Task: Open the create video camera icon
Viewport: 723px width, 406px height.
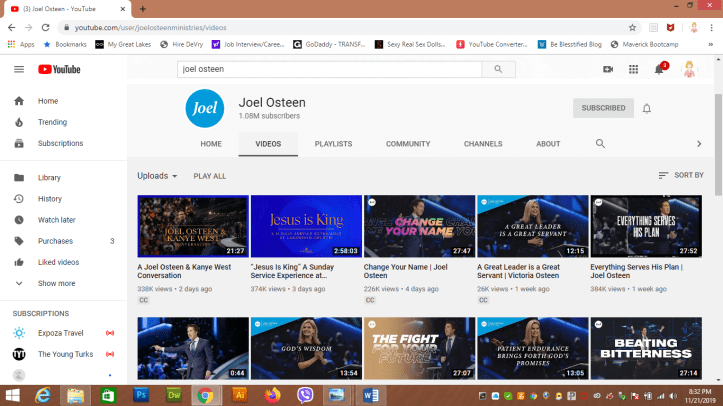Action: 608,69
